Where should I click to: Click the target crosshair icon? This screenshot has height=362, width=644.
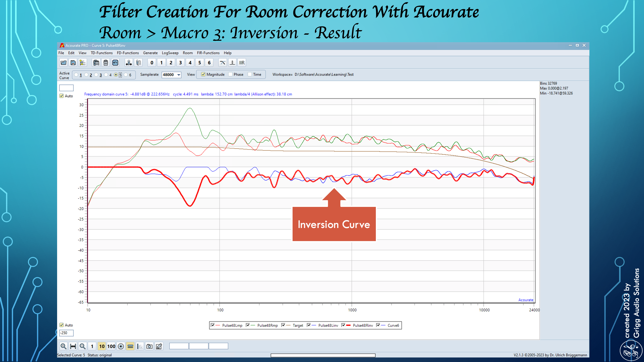(121, 346)
